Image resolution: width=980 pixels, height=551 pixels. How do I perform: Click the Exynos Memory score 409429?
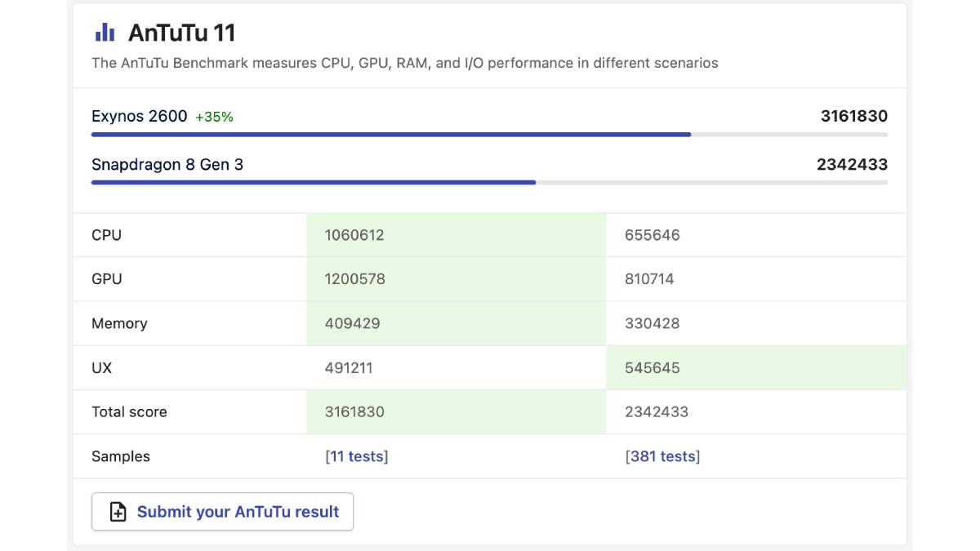352,323
